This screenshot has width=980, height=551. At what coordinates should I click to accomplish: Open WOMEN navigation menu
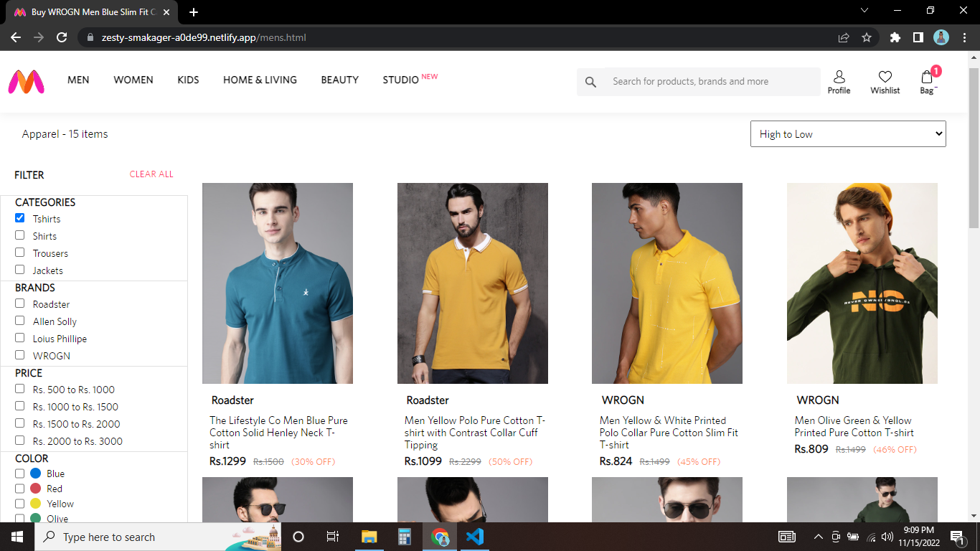click(133, 80)
